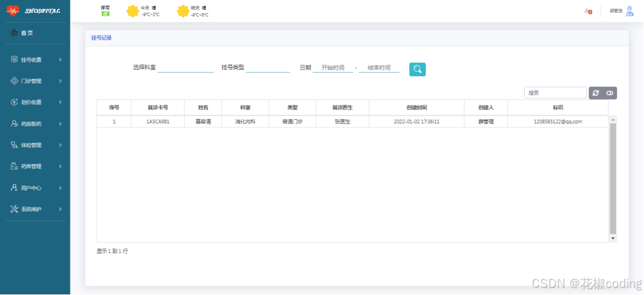Open the 挂号类型 type dropdown
644x295 pixels.
click(268, 68)
